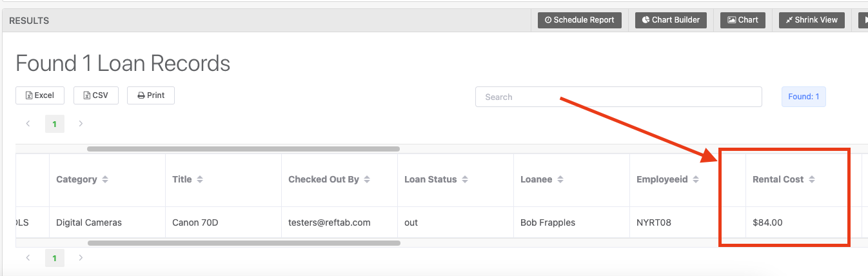Click the Search input field

618,97
